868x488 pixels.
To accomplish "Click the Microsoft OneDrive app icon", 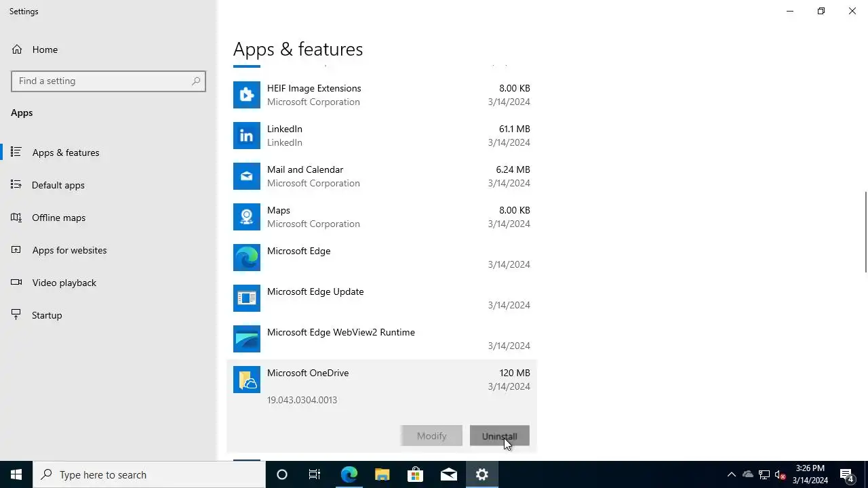I will coord(247,380).
